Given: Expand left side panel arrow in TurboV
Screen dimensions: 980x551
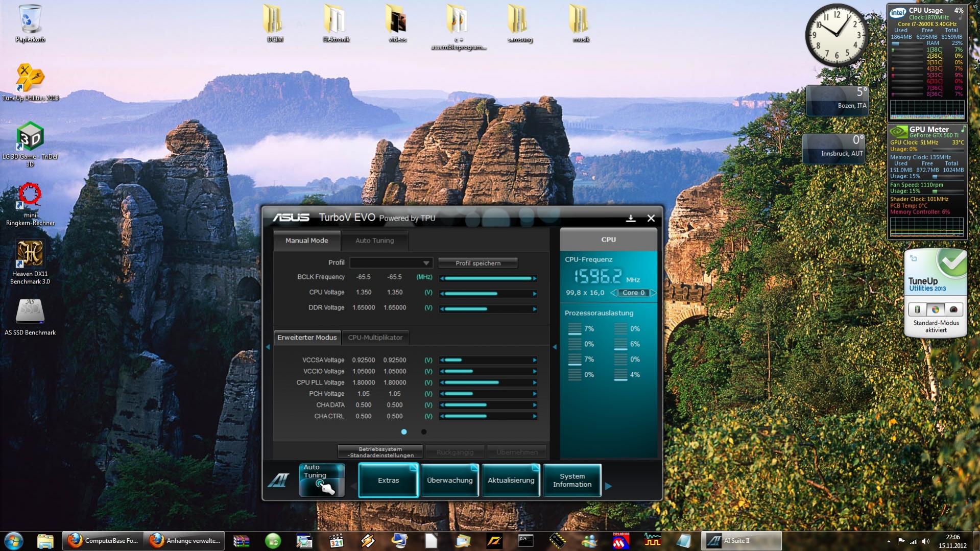Looking at the screenshot, I should click(x=268, y=347).
